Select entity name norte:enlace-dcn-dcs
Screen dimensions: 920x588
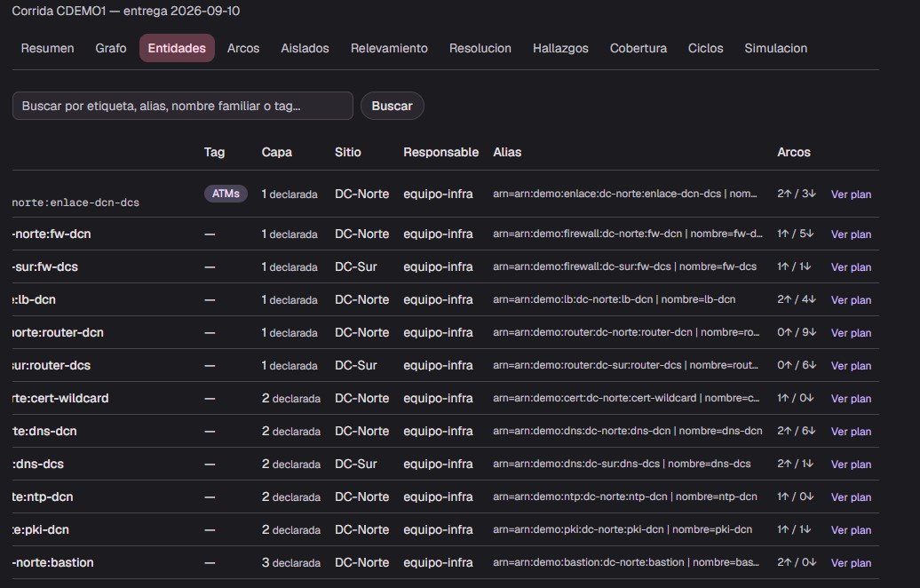[75, 203]
